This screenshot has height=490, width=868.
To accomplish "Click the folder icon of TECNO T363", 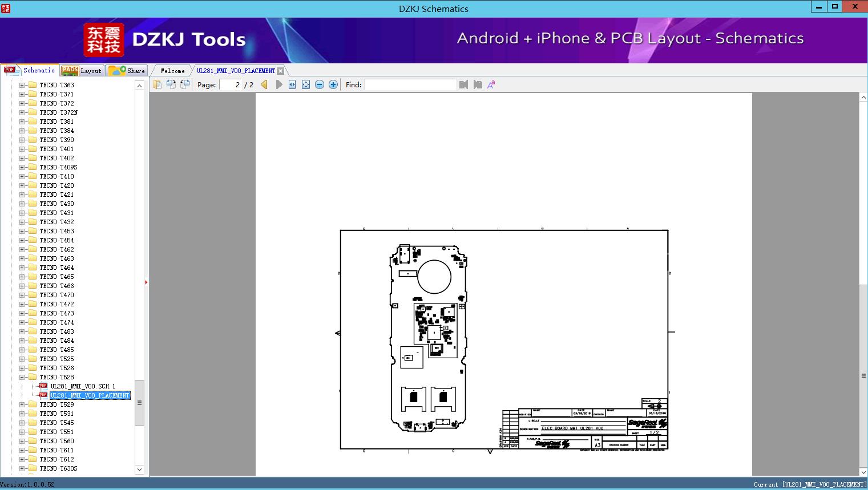I will 33,85.
